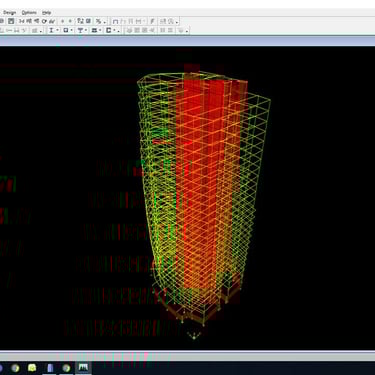Click the 3D building model viewport
Screen dimensions: 375x375
tap(187, 198)
